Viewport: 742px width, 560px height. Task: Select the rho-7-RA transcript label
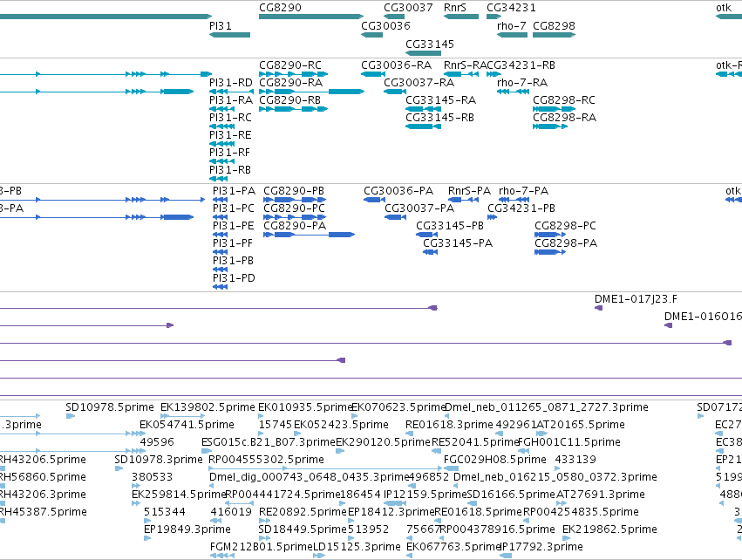(x=522, y=82)
